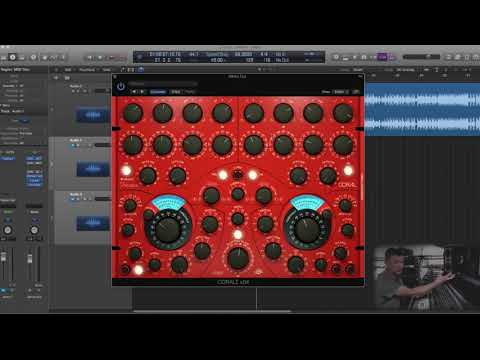Load next preset with the plugin's right arrow

click(142, 92)
